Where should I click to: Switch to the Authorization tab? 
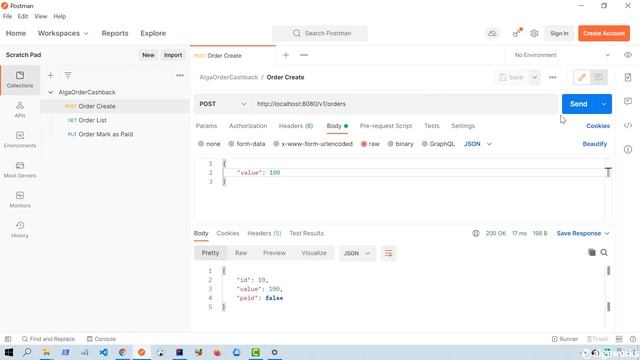pos(248,126)
